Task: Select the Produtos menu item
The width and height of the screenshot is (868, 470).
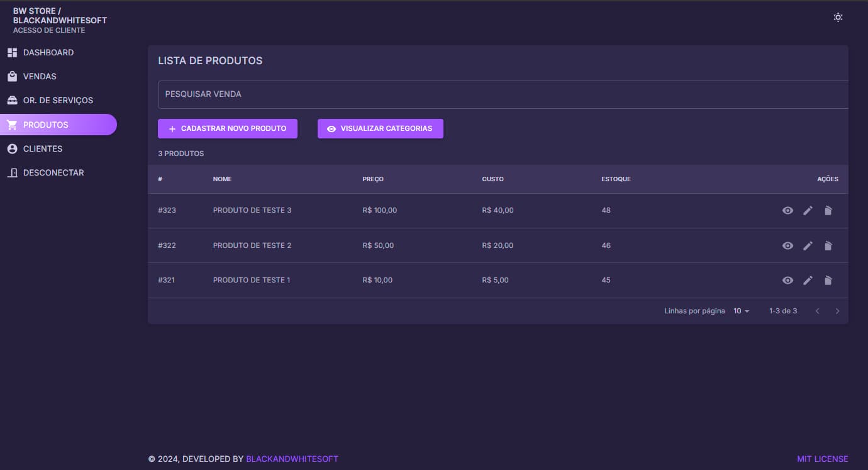Action: click(x=58, y=125)
